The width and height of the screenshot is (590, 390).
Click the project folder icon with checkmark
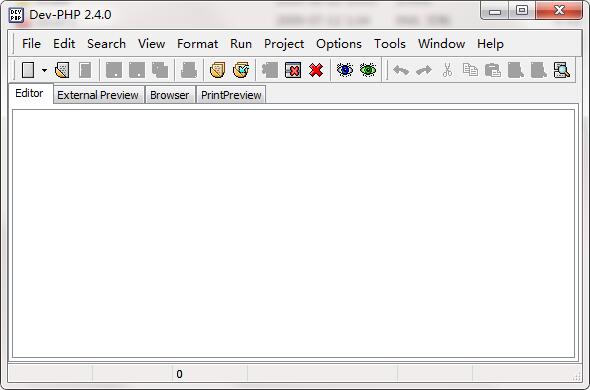point(241,70)
